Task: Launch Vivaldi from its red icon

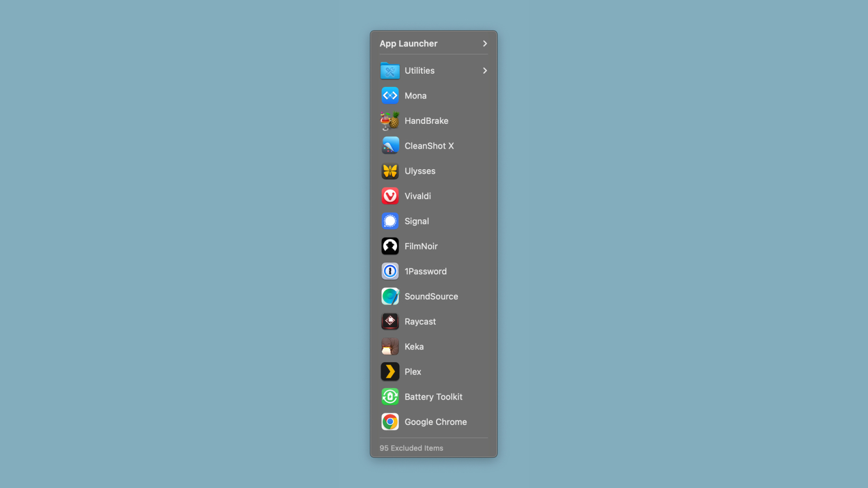Action: click(x=390, y=196)
